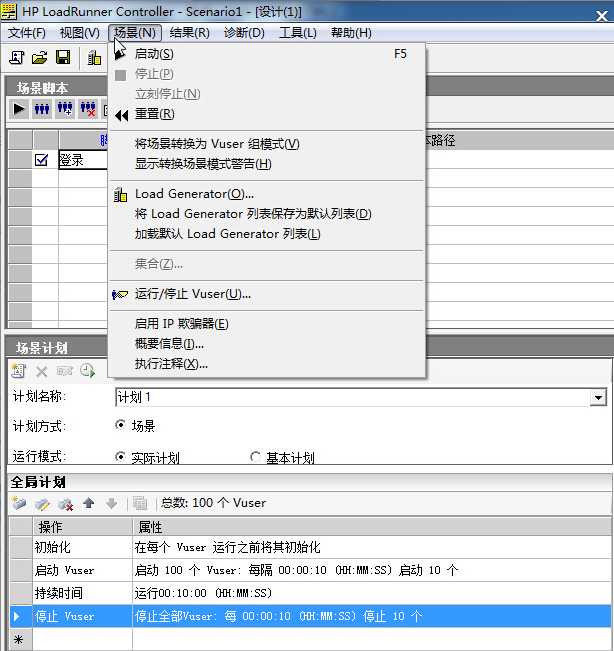Select the 启动 Vuser action row
This screenshot has height=651, width=614.
(310, 570)
